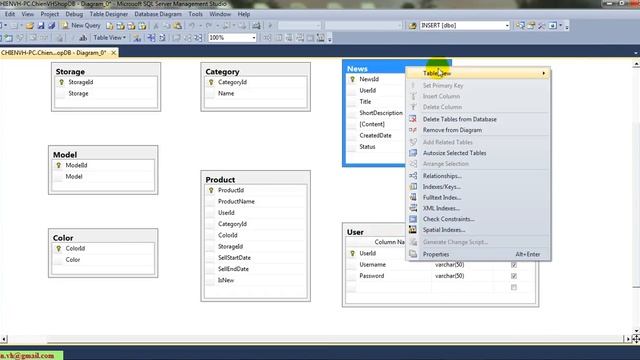
Task: Select the Storage table title bar
Action: pos(106,71)
